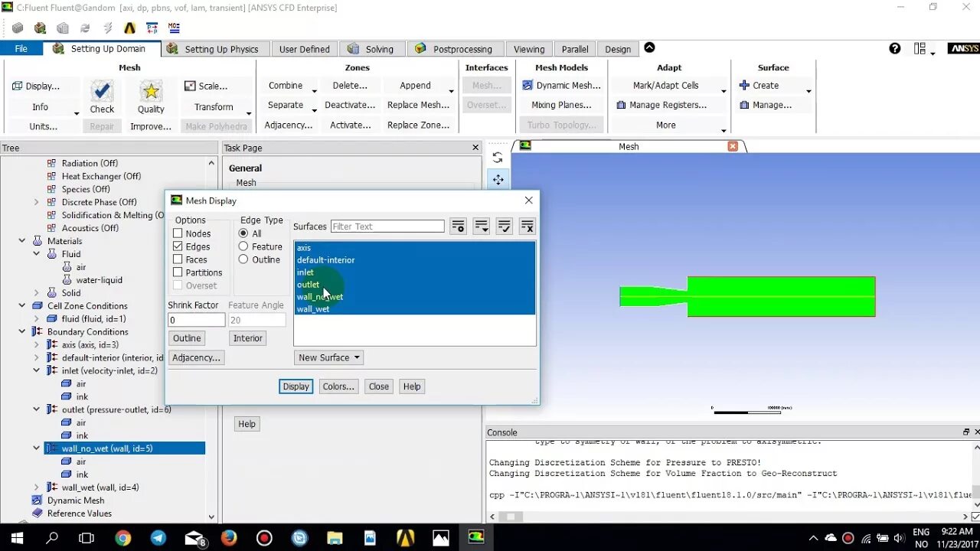
Task: Switch to Solving tab
Action: tap(371, 49)
